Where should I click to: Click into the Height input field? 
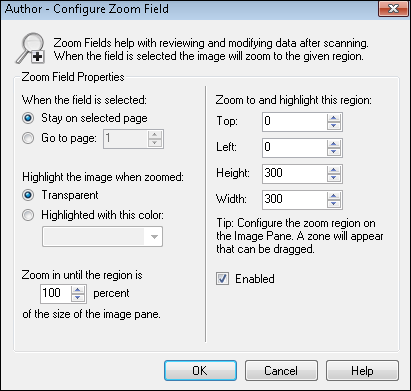click(295, 174)
